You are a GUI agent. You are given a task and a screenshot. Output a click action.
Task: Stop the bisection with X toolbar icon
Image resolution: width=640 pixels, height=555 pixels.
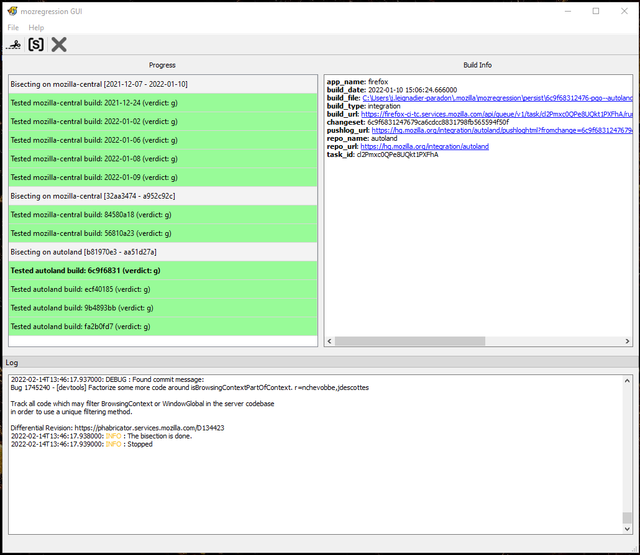pyautogui.click(x=59, y=44)
